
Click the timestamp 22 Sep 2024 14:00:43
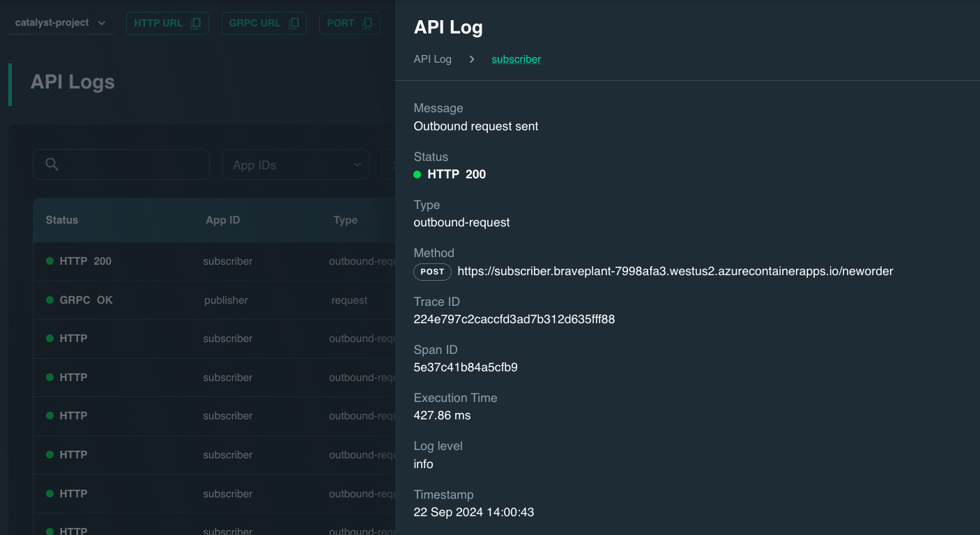474,513
